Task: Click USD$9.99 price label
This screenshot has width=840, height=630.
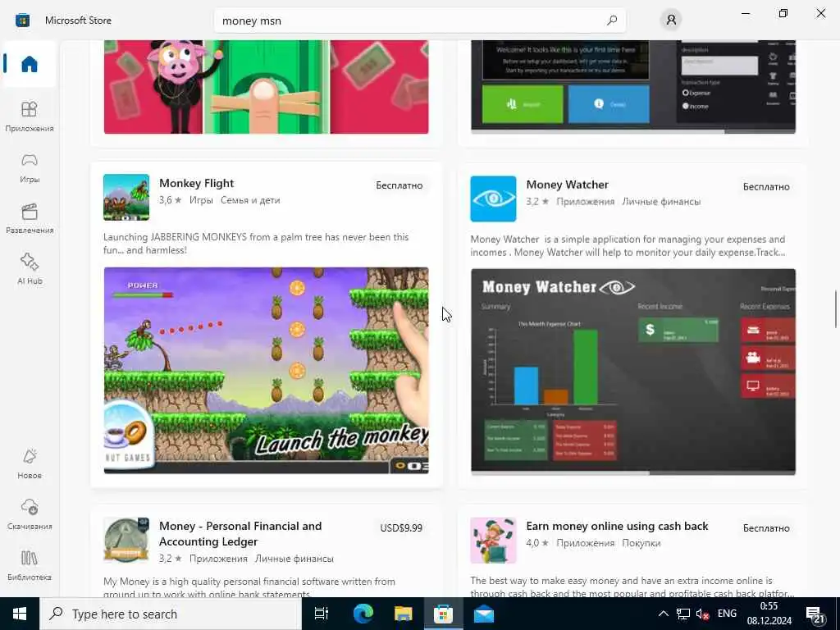Action: pos(401,528)
